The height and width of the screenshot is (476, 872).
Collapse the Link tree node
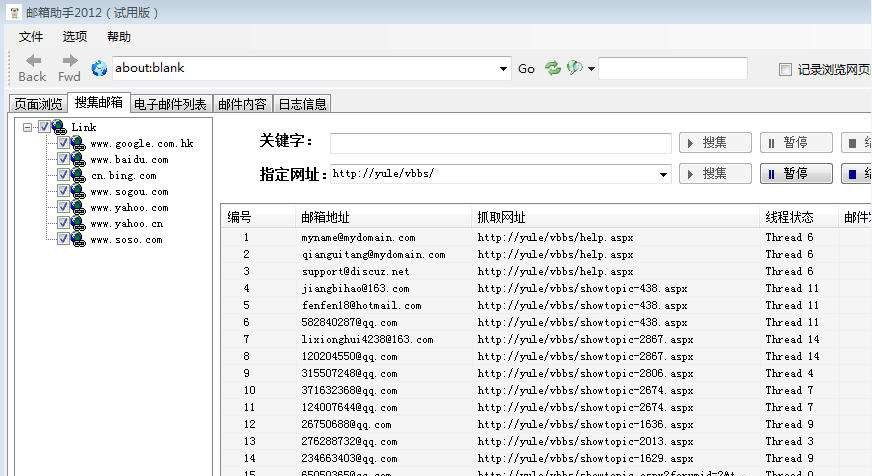point(27,127)
